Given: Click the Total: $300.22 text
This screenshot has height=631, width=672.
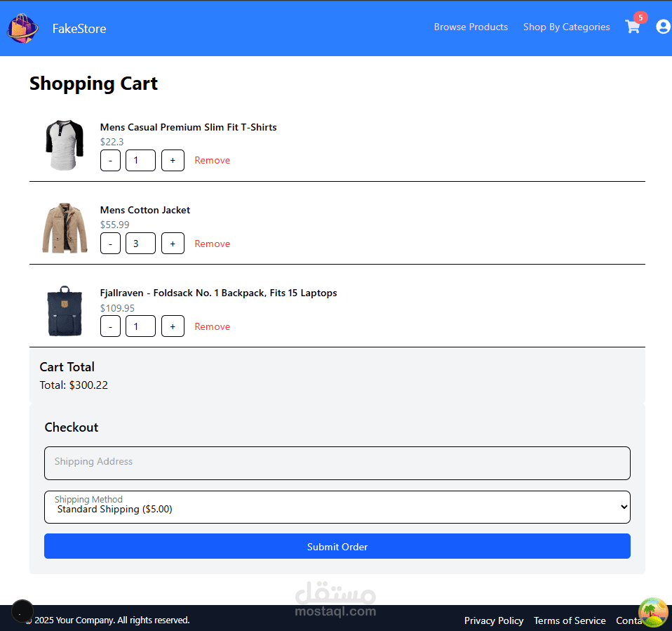Looking at the screenshot, I should click(x=74, y=385).
